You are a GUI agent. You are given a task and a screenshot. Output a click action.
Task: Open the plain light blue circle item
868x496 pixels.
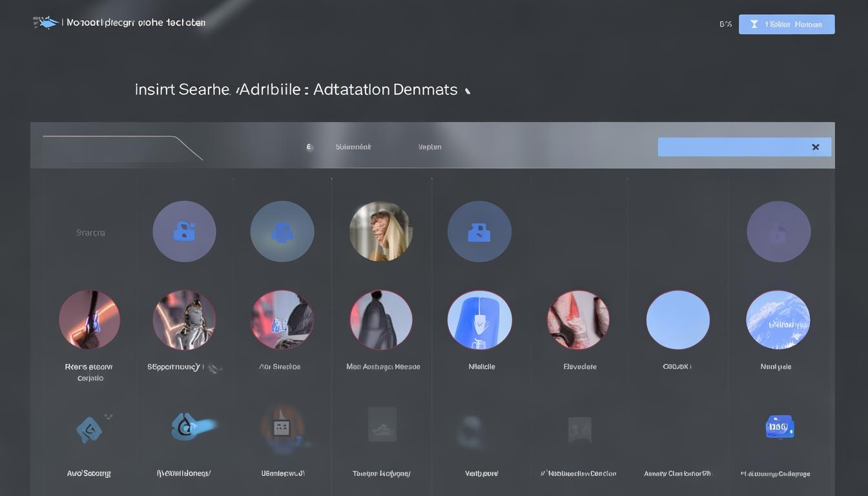[x=677, y=320]
